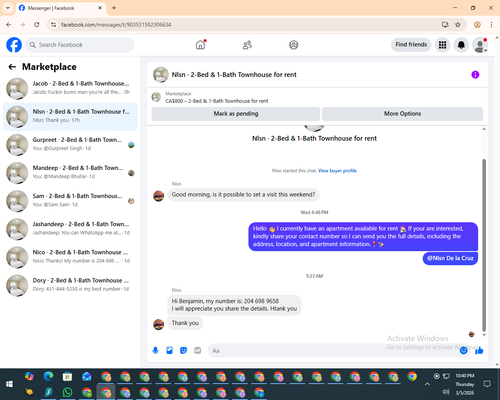
Task: Open Chrome's three-dot menu
Action: coord(491,25)
